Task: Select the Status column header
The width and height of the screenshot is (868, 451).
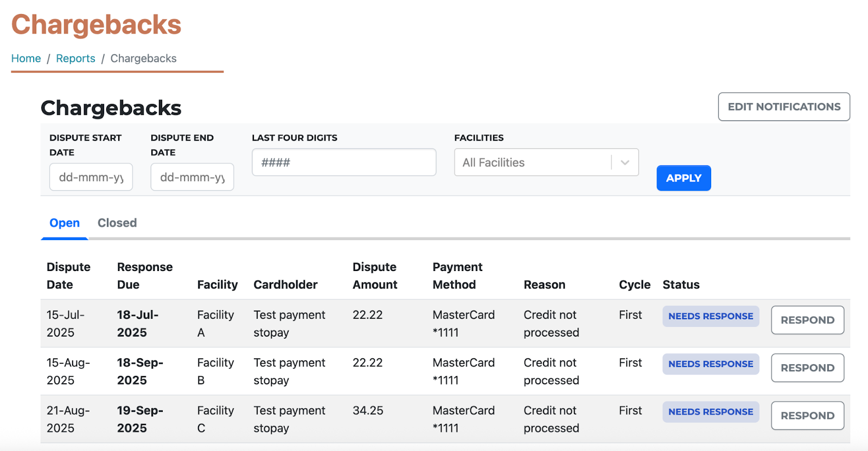Action: (x=681, y=285)
